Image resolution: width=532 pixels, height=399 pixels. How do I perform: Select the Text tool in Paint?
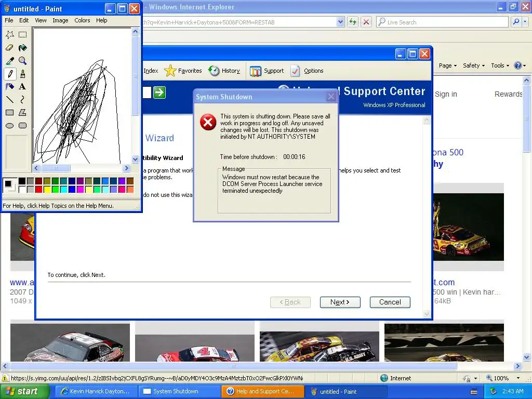coord(23,87)
